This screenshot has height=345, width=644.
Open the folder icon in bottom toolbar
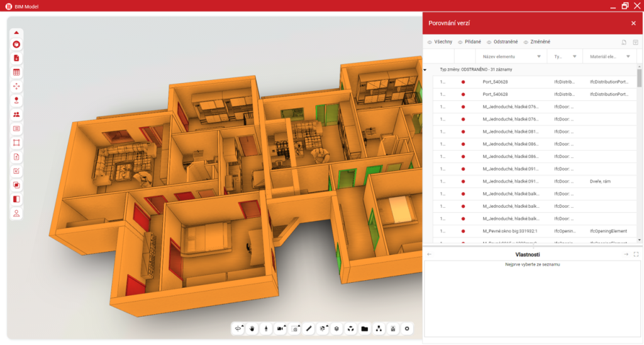pos(365,328)
